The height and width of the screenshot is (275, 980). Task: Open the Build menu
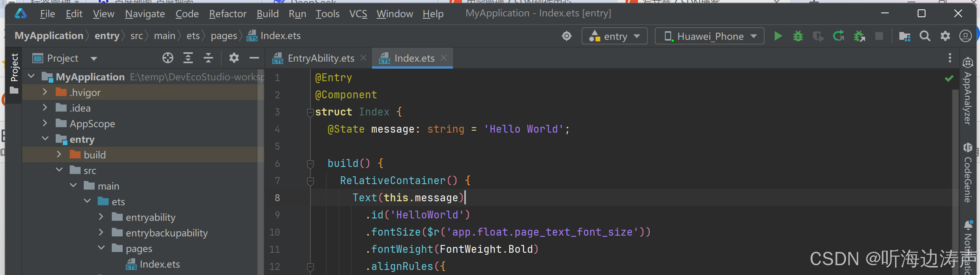(x=268, y=14)
